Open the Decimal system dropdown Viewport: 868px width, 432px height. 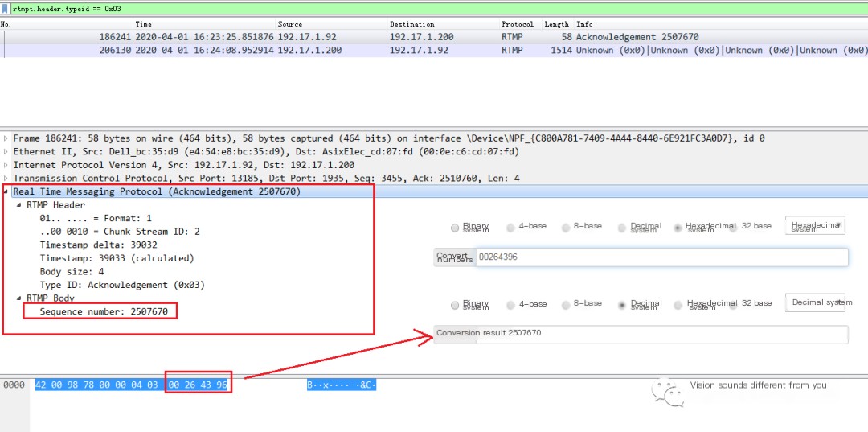[816, 302]
